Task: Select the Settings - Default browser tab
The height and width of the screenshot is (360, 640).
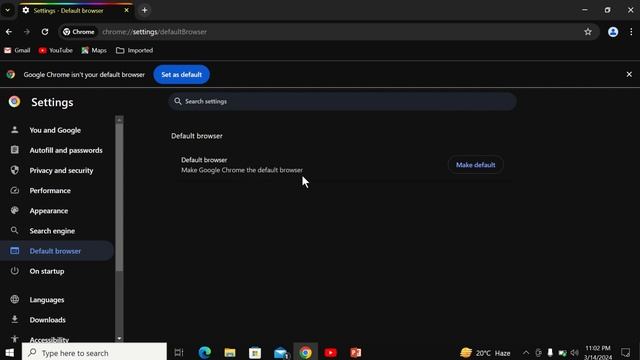Action: (76, 11)
